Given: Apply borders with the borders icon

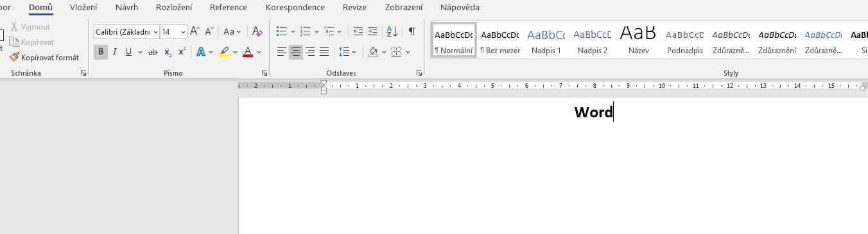Looking at the screenshot, I should click(396, 52).
